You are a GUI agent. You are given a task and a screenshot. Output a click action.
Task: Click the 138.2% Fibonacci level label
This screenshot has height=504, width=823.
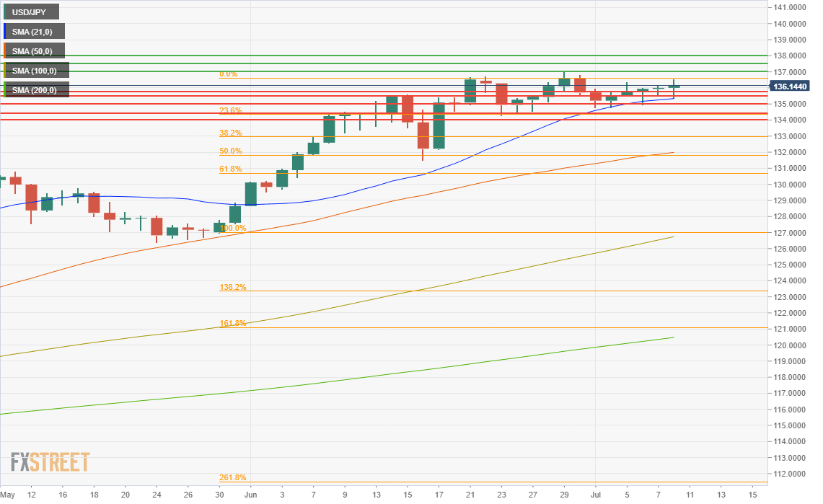pos(232,288)
